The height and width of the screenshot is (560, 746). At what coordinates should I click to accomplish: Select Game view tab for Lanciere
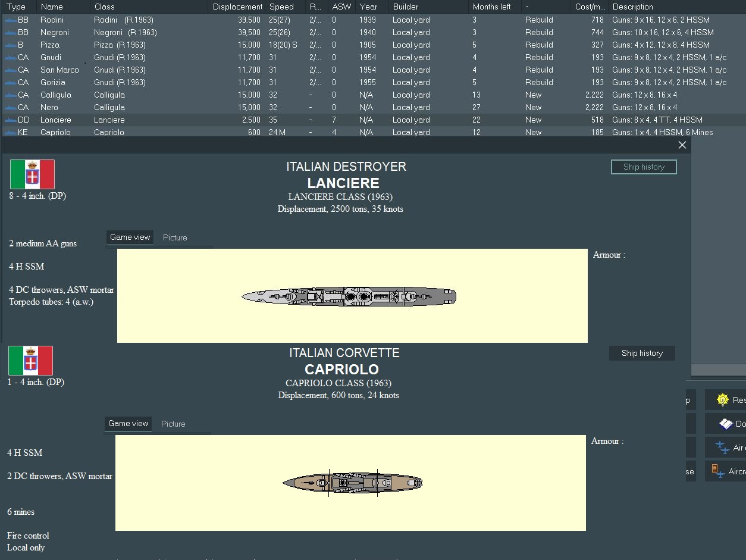pyautogui.click(x=130, y=237)
